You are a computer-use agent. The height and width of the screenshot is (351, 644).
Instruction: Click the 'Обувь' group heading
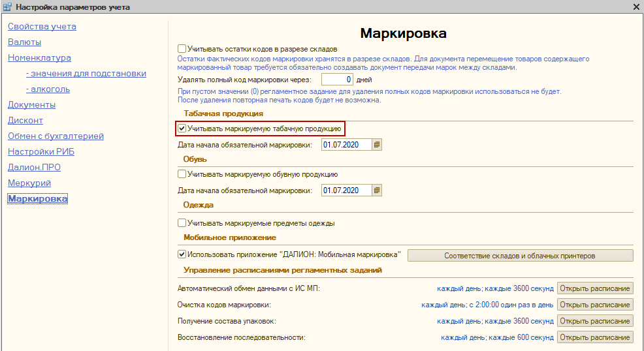click(x=195, y=159)
